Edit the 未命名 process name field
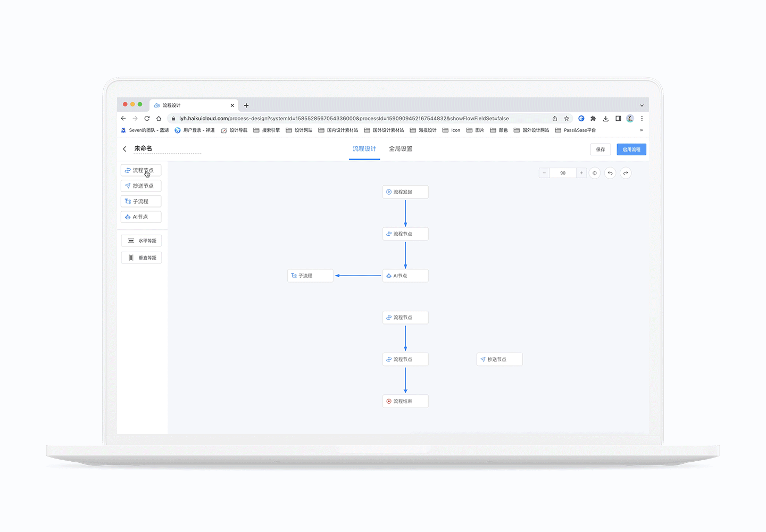The width and height of the screenshot is (766, 532). [167, 148]
